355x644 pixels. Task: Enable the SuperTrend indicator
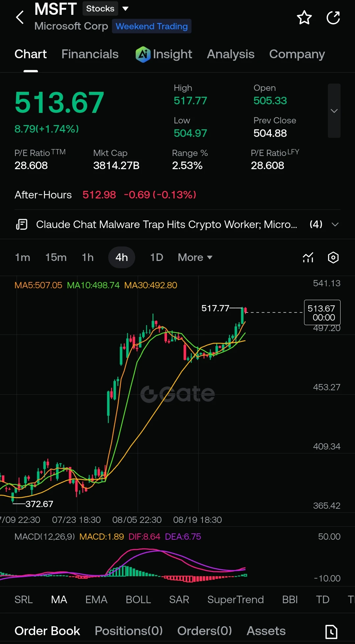tap(235, 600)
